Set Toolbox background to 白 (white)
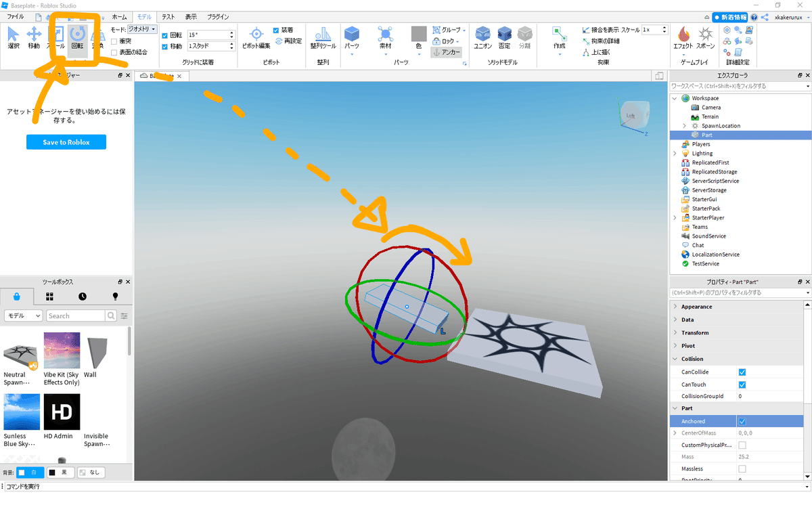Screen dimensions: 812x505 pyautogui.click(x=30, y=472)
